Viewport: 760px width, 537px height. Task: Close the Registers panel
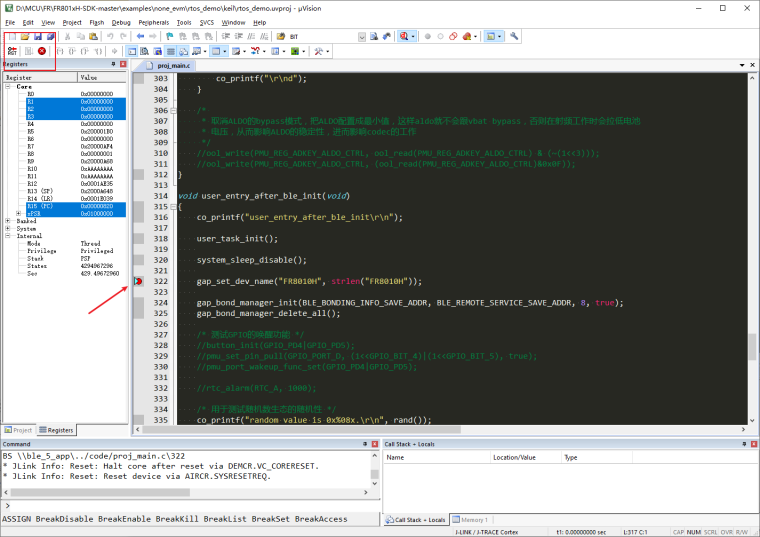click(123, 64)
